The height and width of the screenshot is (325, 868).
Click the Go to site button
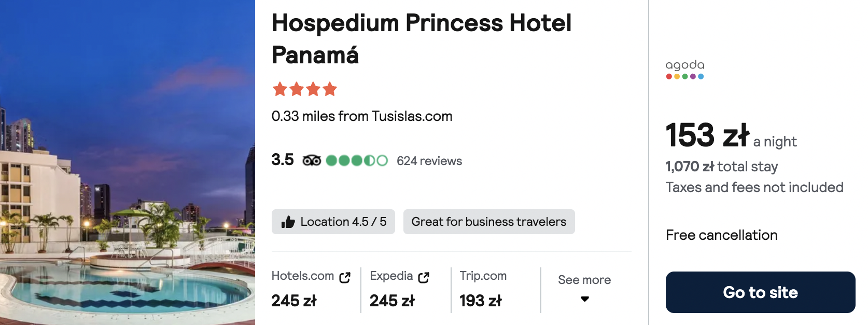(x=760, y=292)
